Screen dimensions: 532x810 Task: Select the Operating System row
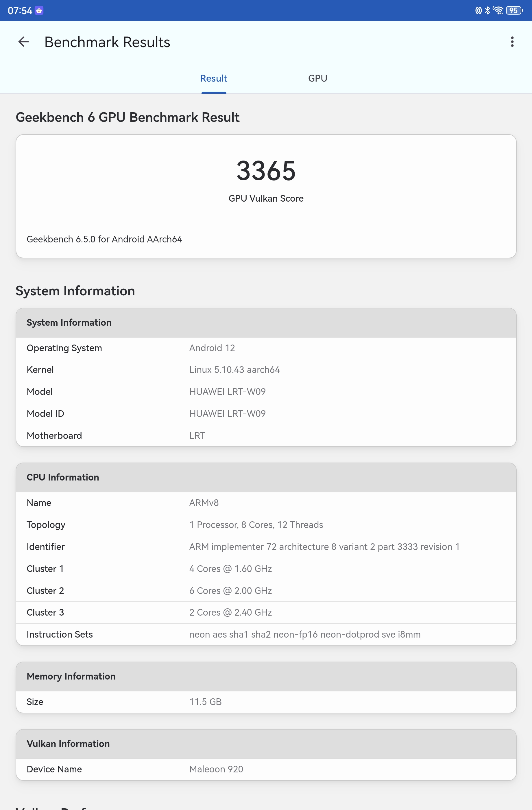click(266, 348)
